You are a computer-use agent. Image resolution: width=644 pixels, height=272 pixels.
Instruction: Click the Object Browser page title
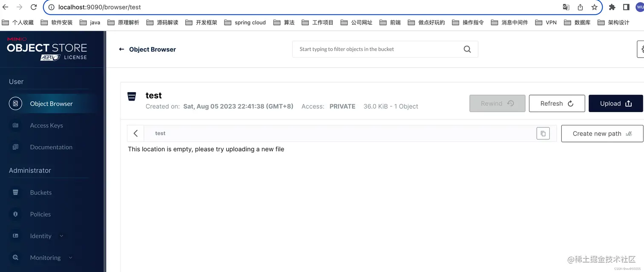click(x=152, y=49)
